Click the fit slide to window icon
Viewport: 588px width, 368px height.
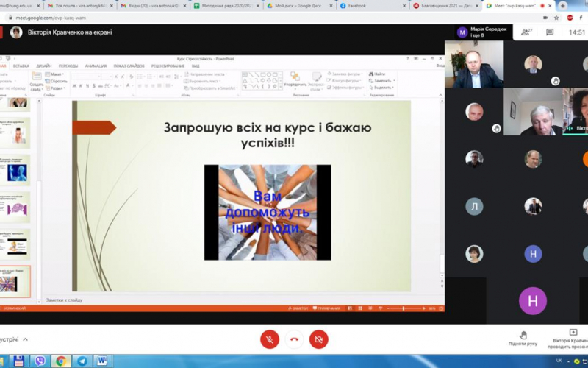tap(442, 308)
